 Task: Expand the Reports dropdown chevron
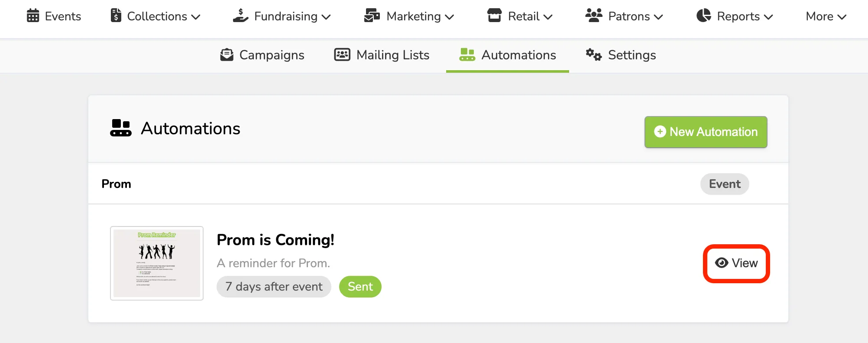coord(768,17)
